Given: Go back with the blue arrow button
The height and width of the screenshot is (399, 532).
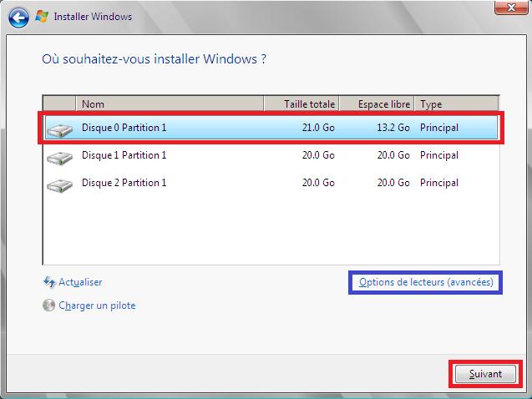Looking at the screenshot, I should 18,17.
